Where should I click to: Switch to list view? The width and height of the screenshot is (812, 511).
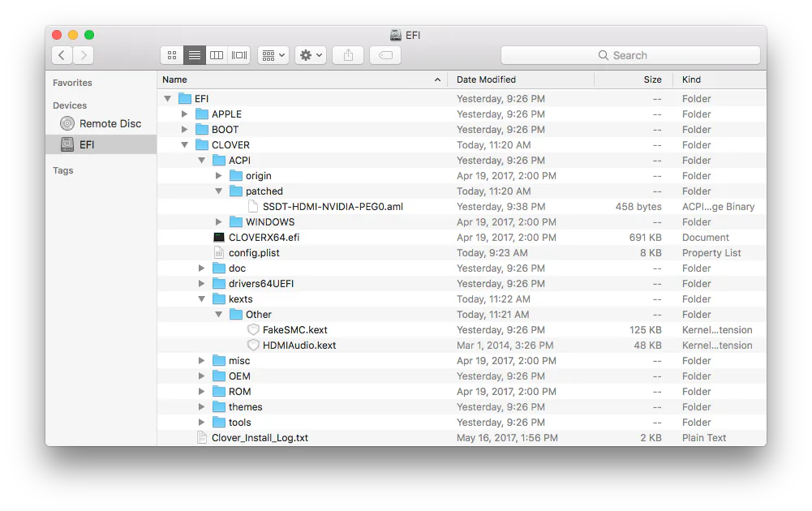(x=194, y=55)
